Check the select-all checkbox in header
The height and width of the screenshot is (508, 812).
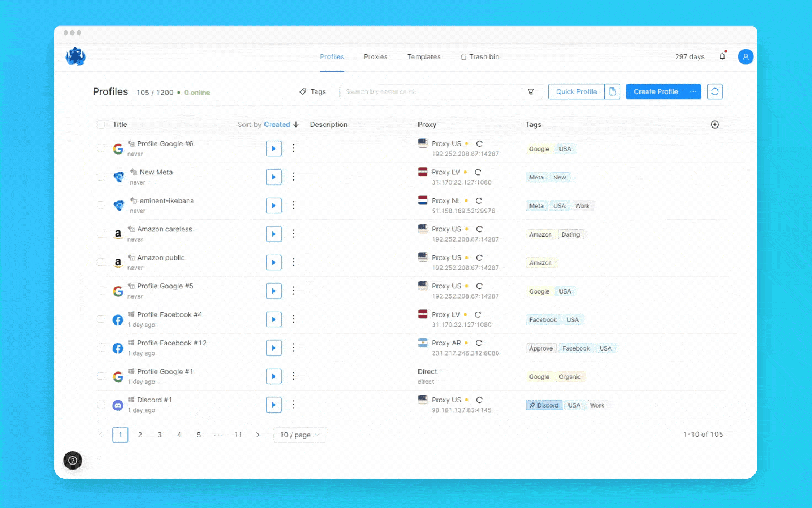pyautogui.click(x=101, y=124)
